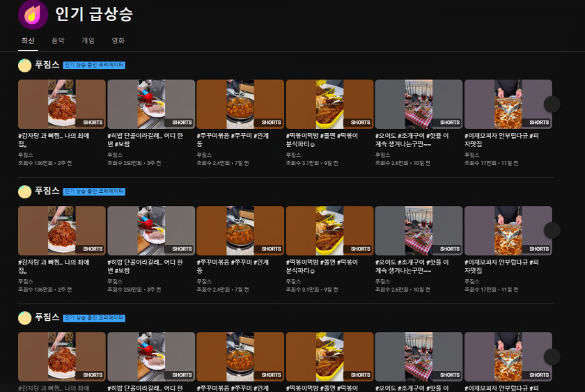Open the #떡볶이먹방 Shorts thumbnail in the second section

click(x=329, y=230)
